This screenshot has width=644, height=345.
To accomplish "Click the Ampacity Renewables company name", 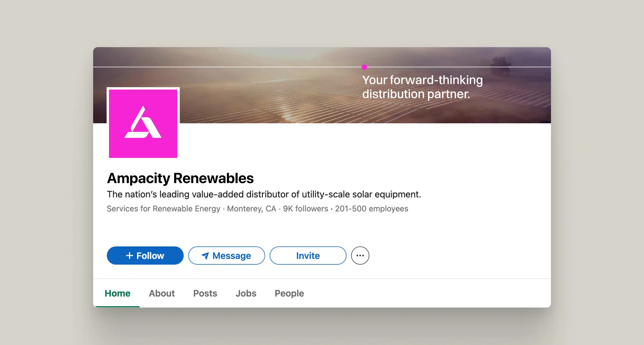I will 180,178.
